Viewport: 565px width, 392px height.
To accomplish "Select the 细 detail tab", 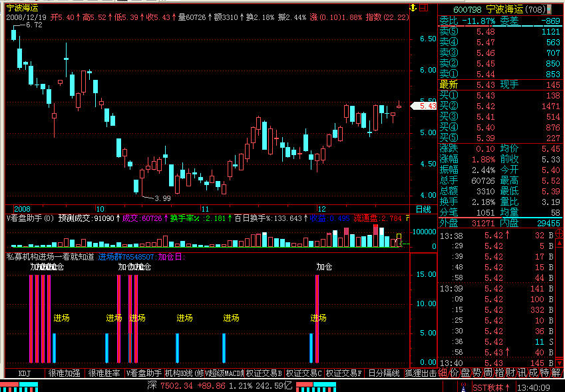I will click(x=443, y=373).
